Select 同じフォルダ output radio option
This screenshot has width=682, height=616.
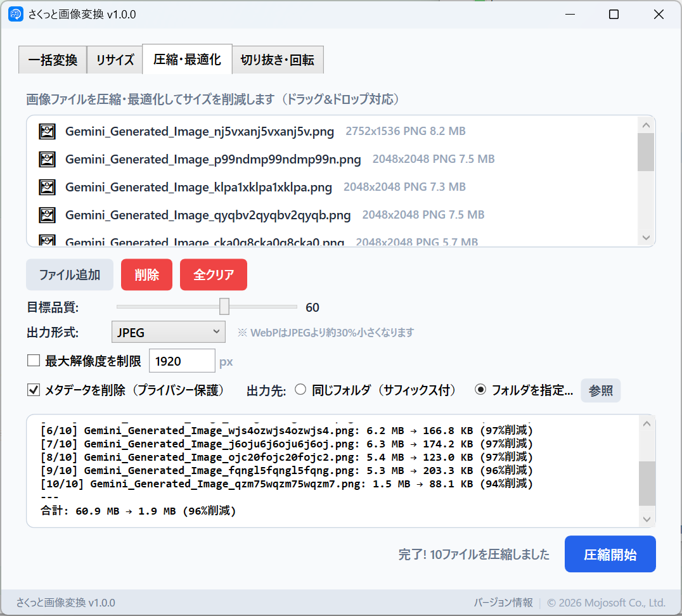click(x=300, y=390)
